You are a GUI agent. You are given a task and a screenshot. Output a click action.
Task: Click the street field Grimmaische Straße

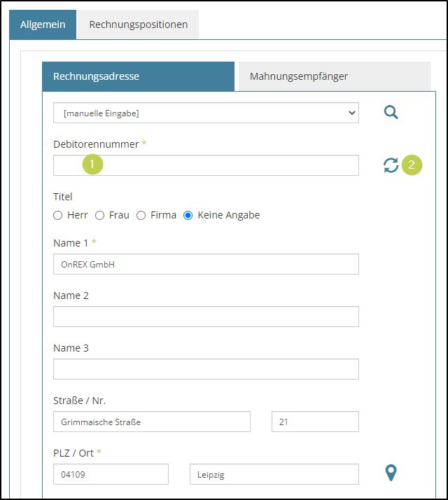click(x=151, y=422)
